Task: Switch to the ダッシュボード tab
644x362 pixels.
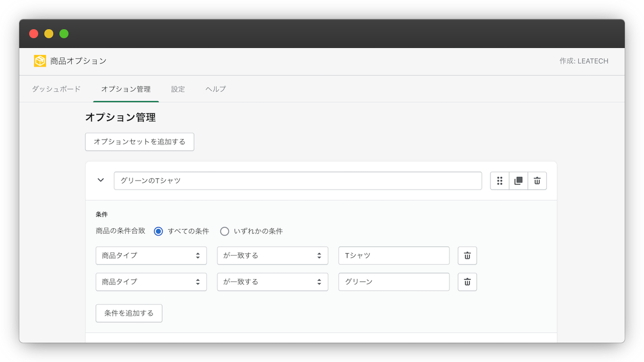Action: tap(56, 89)
